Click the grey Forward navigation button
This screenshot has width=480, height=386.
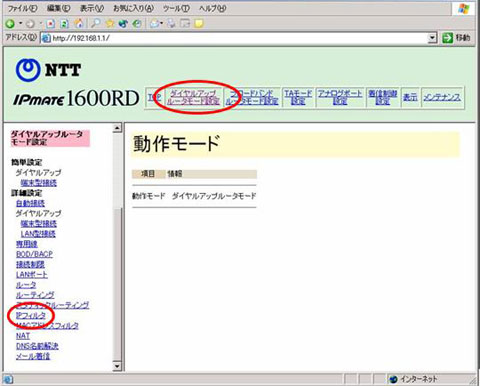pos(30,24)
